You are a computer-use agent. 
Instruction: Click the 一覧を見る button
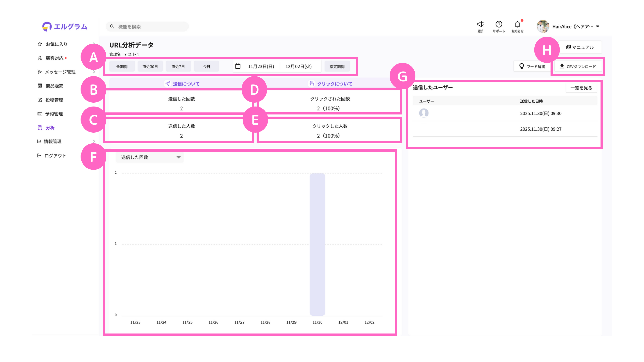point(581,88)
